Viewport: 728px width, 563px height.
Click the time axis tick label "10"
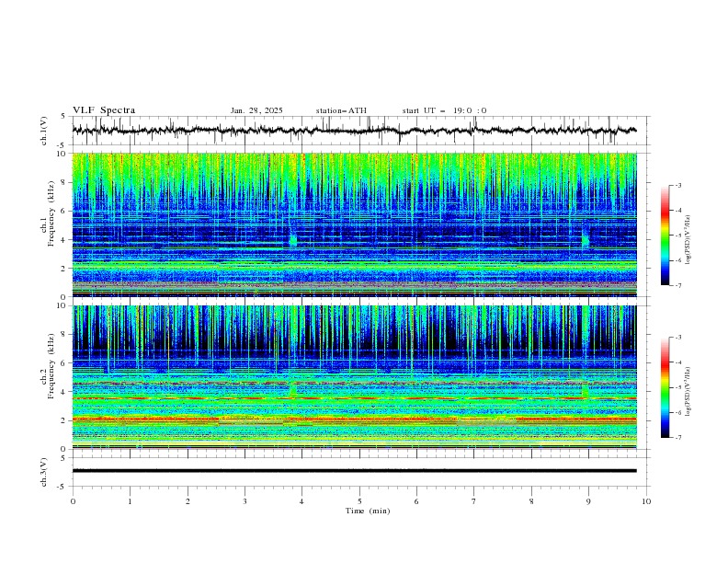tap(646, 501)
